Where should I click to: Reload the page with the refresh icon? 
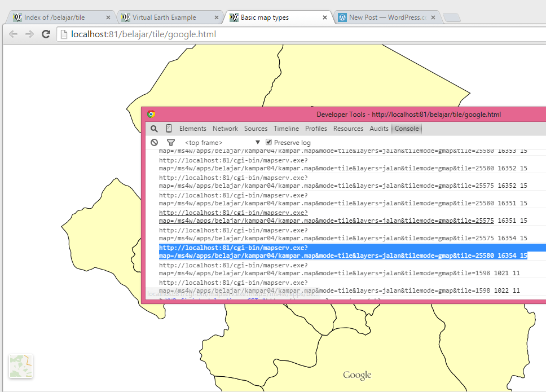(x=46, y=34)
